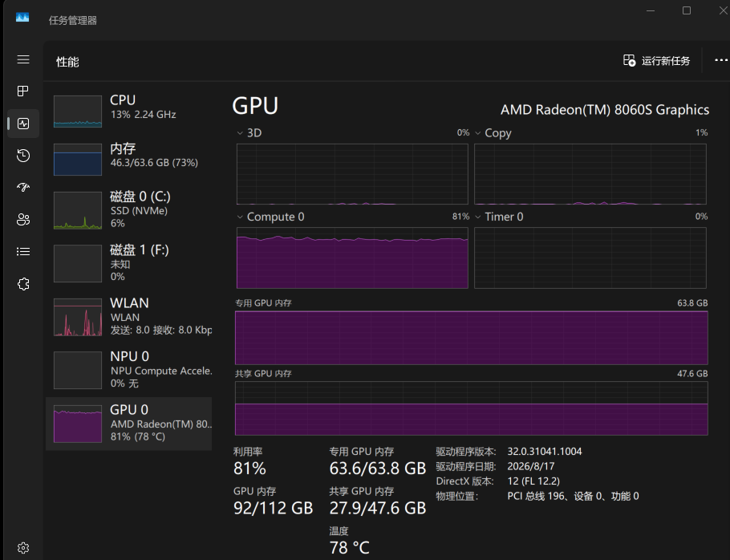Viewport: 730px width, 560px height.
Task: Open the hamburger navigation menu
Action: point(23,59)
